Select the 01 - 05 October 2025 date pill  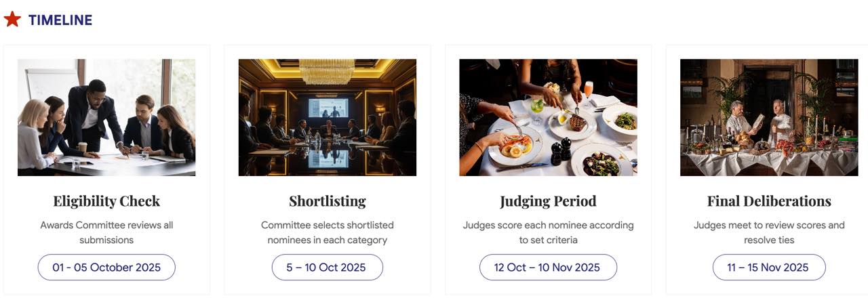point(106,268)
